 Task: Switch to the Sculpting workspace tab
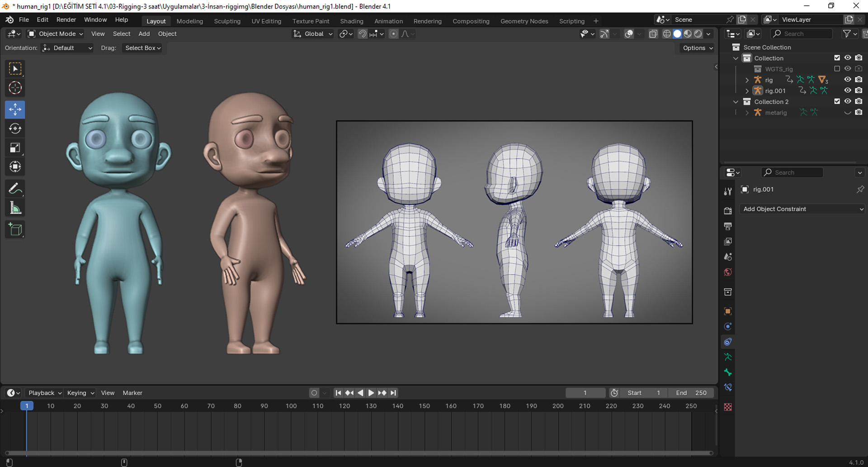[x=227, y=21]
